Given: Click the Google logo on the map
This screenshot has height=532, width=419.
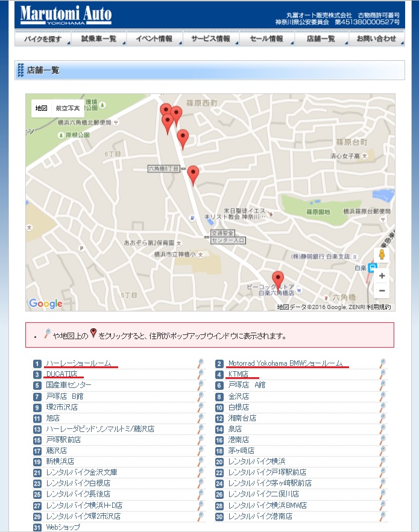Looking at the screenshot, I should (x=46, y=303).
